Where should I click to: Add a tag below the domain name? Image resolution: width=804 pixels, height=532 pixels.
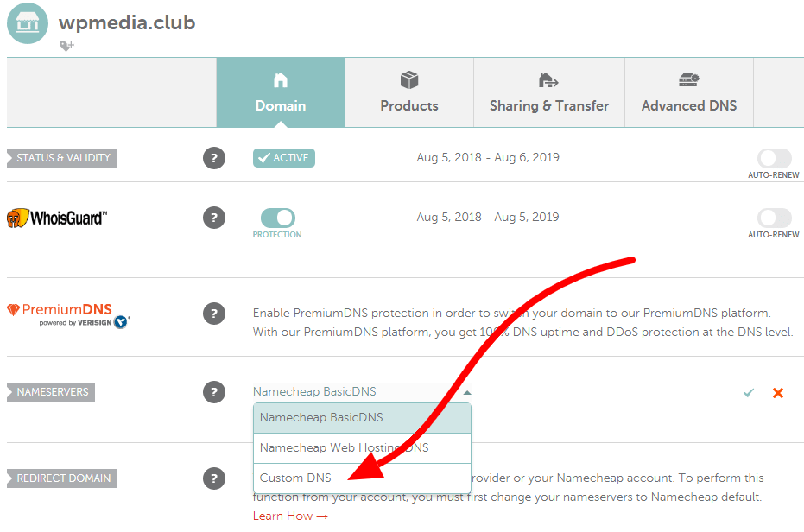click(66, 46)
